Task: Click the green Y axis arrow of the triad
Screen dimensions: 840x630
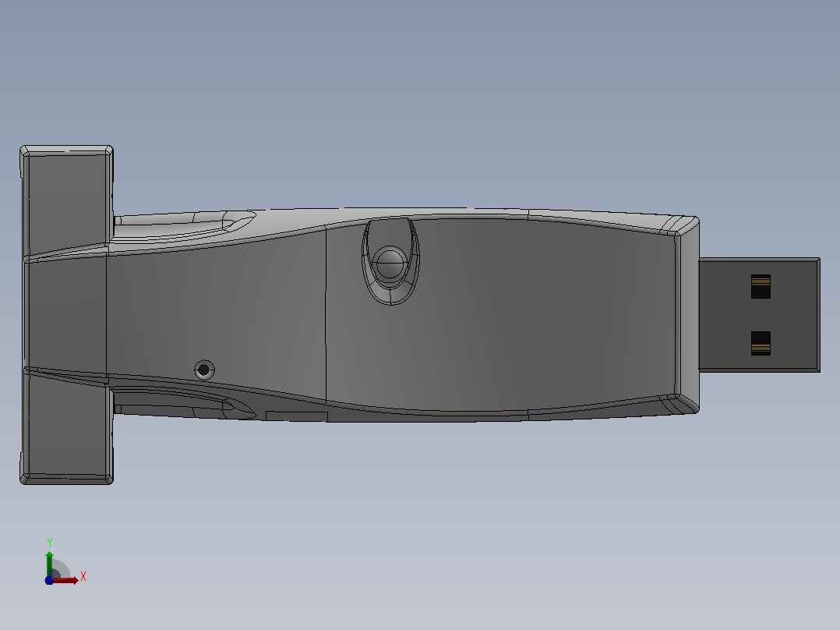Action: tap(49, 563)
